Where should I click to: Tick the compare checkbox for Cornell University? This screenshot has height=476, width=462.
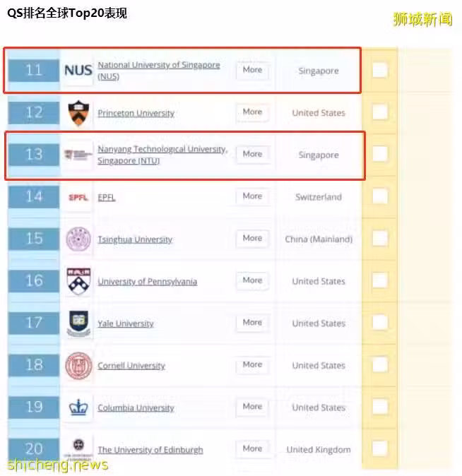coord(379,365)
